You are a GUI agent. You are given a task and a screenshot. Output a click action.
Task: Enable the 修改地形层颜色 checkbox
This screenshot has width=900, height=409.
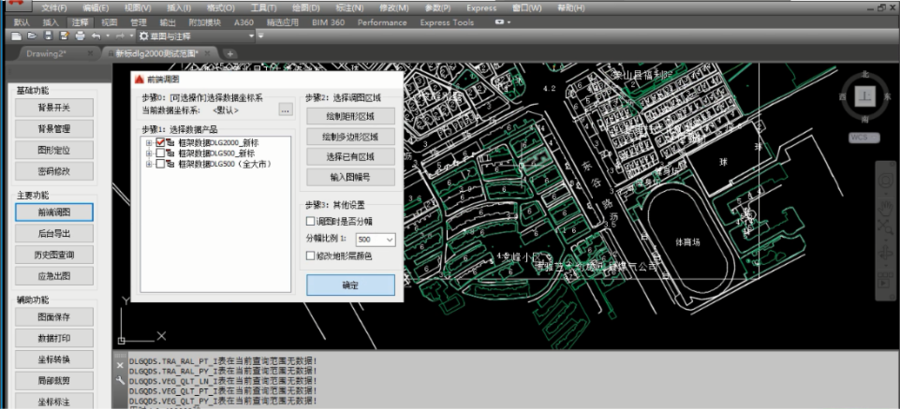coord(311,256)
